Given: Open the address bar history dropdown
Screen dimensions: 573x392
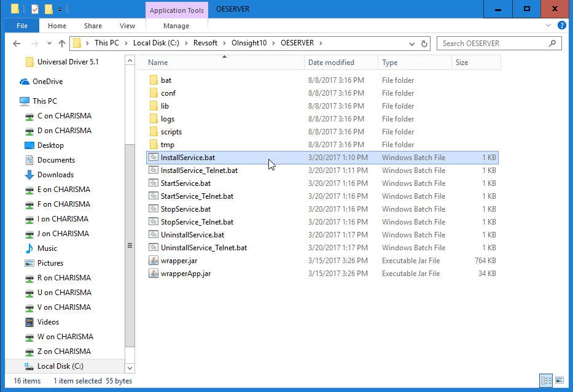Looking at the screenshot, I should coord(412,44).
